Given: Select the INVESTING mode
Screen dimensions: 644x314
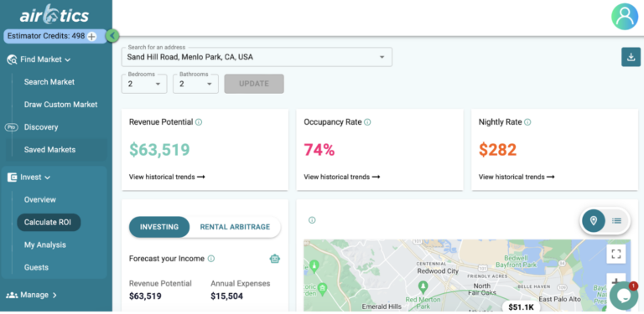Looking at the screenshot, I should pos(159,227).
